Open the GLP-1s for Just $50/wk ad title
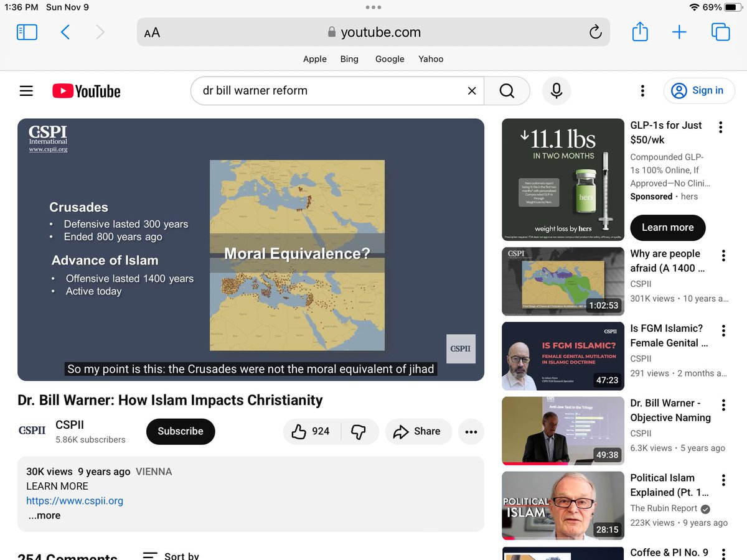 click(666, 132)
